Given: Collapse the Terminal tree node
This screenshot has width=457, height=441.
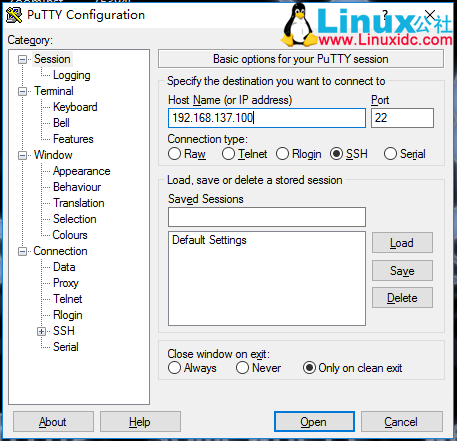Looking at the screenshot, I should (22, 91).
